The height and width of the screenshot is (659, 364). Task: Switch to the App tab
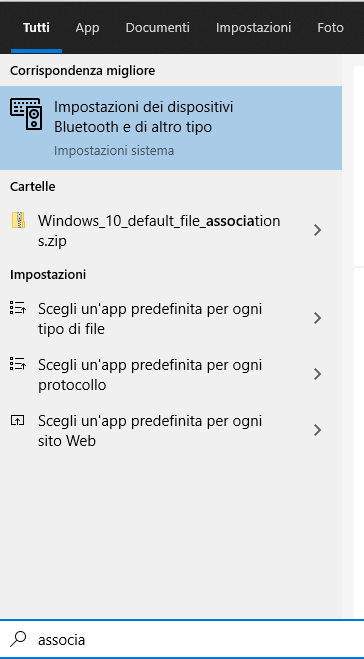coord(87,28)
